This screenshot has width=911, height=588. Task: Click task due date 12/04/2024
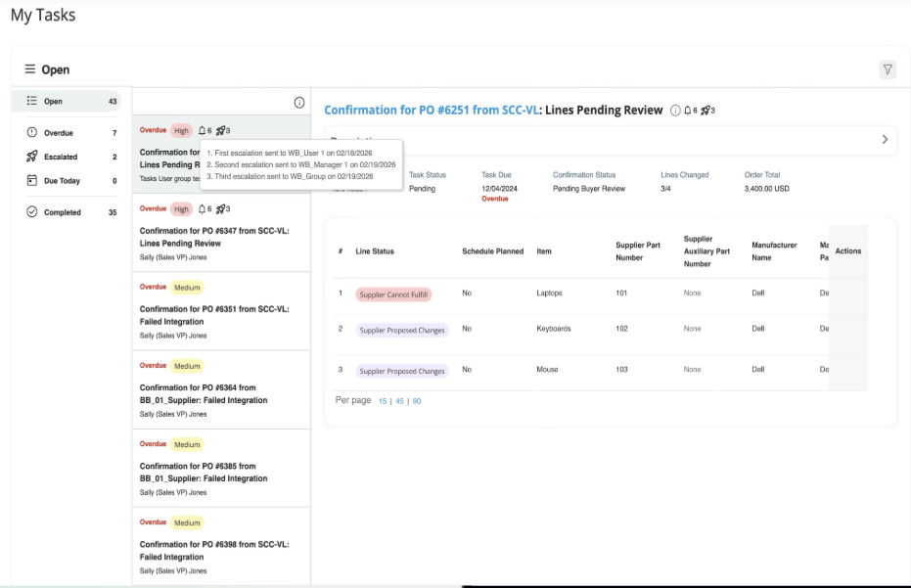[499, 188]
